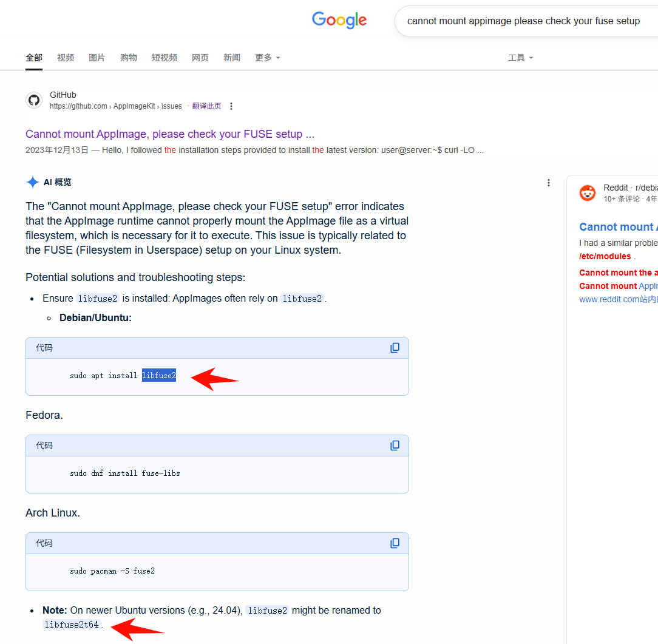Switch to the 视频 tab
Viewport: 658px width, 644px height.
pos(66,58)
